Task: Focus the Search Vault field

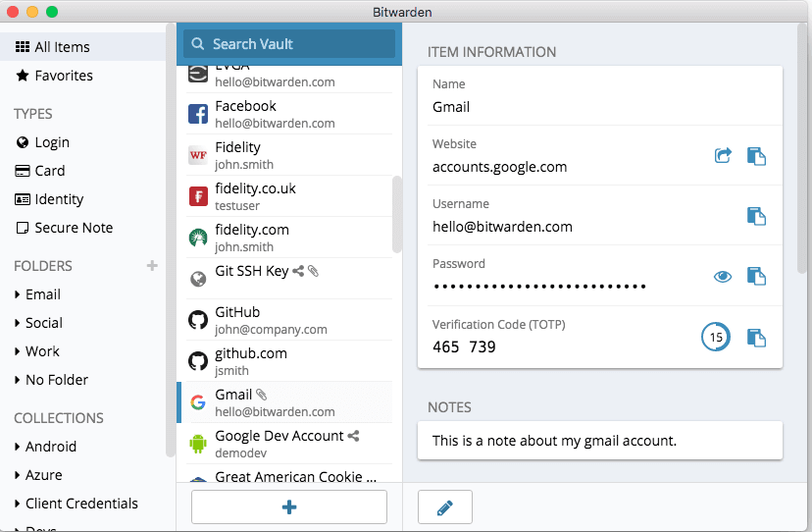Action: point(289,44)
